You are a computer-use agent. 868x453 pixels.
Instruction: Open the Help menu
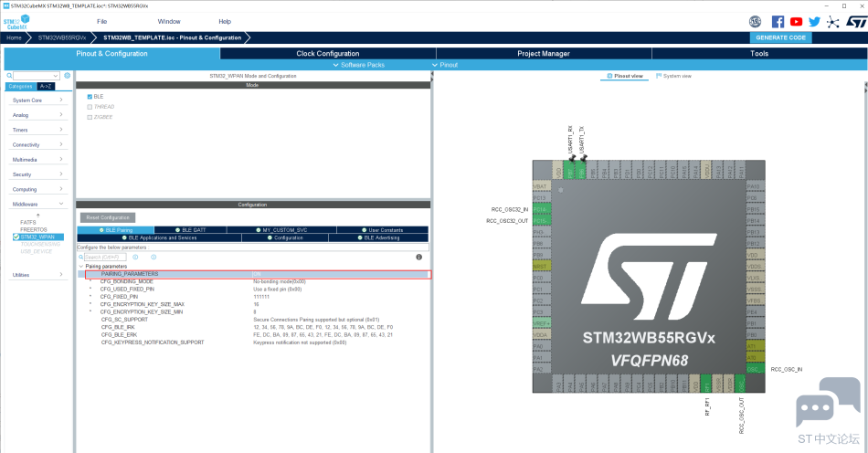[225, 22]
